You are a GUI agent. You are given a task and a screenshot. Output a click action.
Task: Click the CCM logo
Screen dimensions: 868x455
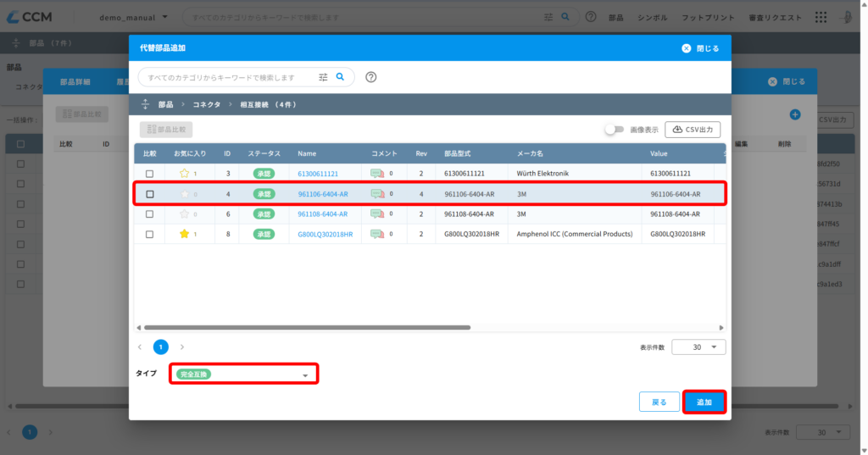point(30,17)
